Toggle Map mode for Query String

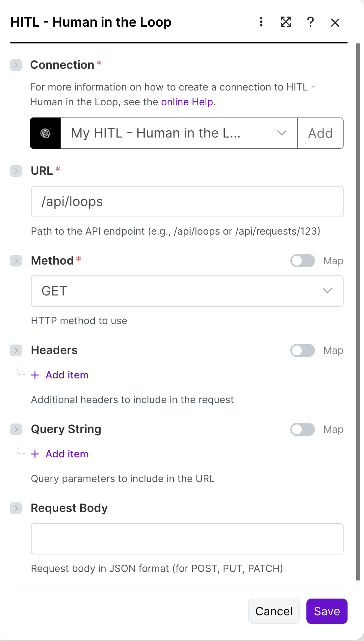tap(302, 429)
